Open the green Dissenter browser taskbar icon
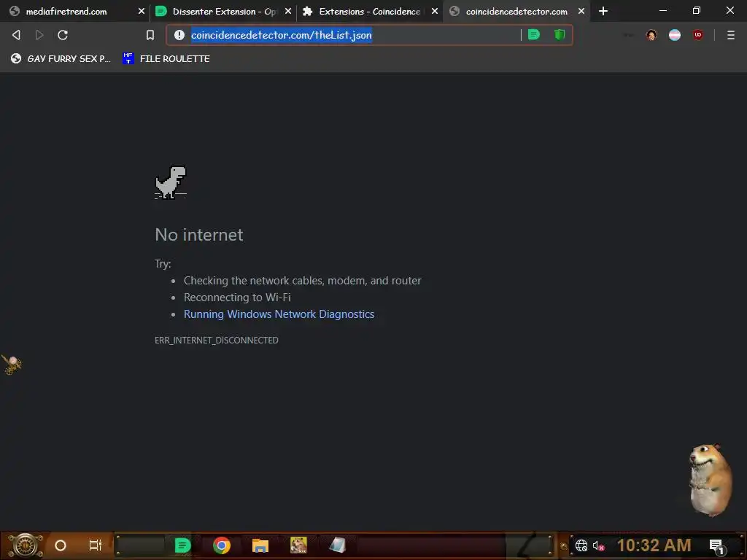Image resolution: width=747 pixels, height=560 pixels. [x=182, y=545]
